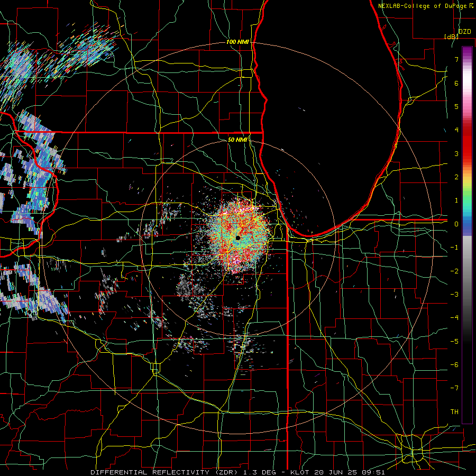
Task: Click the Differential Reflectivity KLOT caption text
Action: click(x=237, y=472)
